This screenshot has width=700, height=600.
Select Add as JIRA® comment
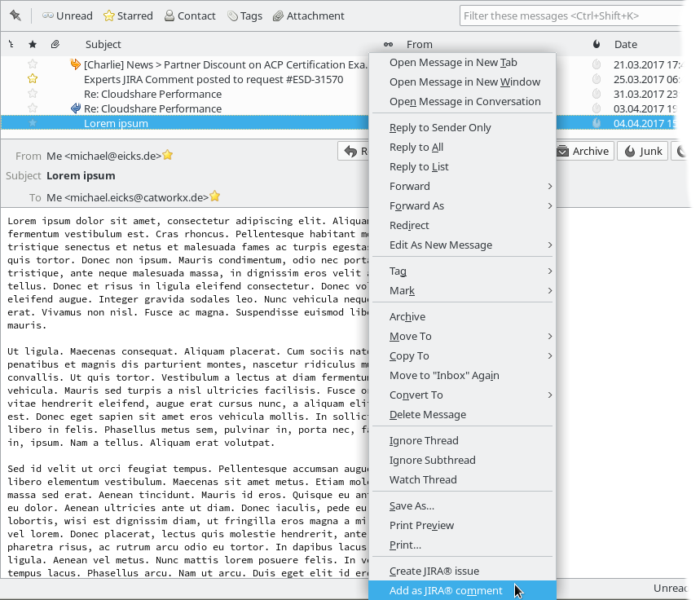(446, 590)
